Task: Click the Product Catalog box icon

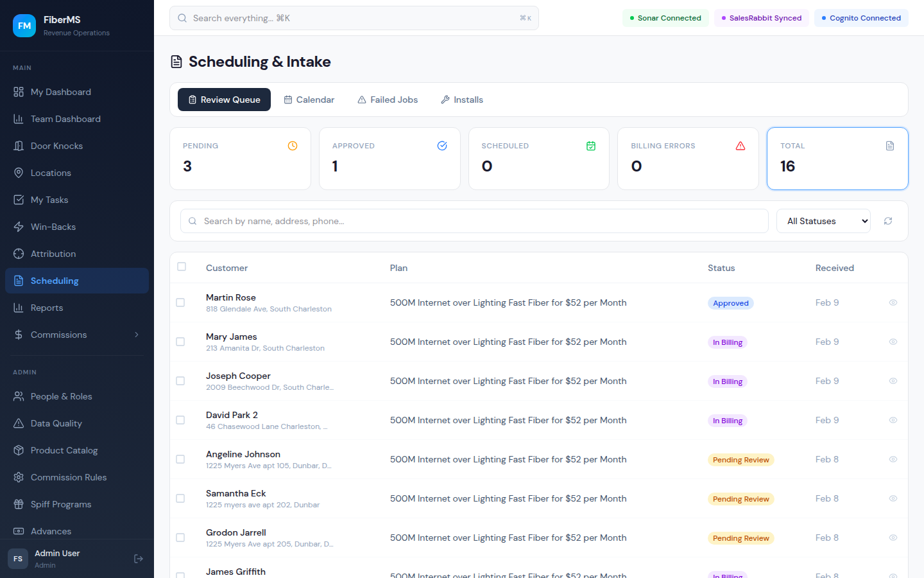Action: (19, 450)
